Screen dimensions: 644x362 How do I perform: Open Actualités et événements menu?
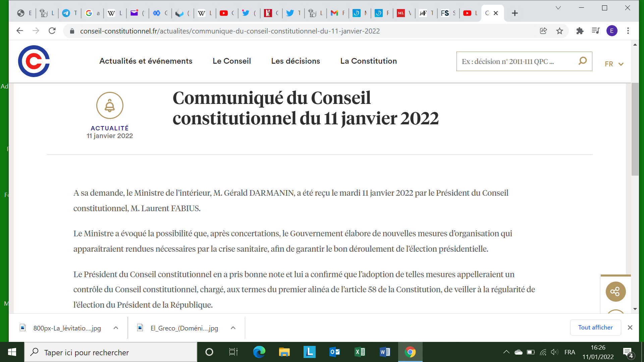(x=146, y=61)
